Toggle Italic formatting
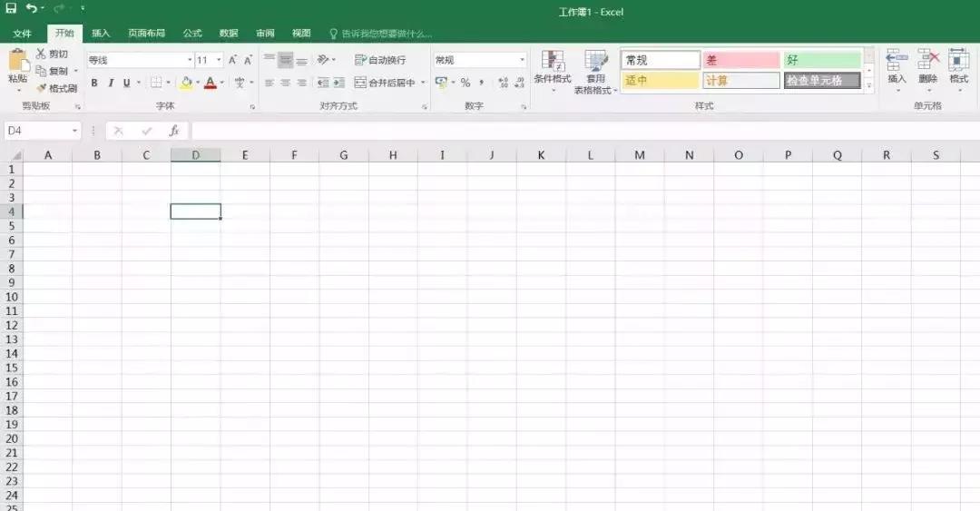The width and height of the screenshot is (980, 511). [x=111, y=83]
